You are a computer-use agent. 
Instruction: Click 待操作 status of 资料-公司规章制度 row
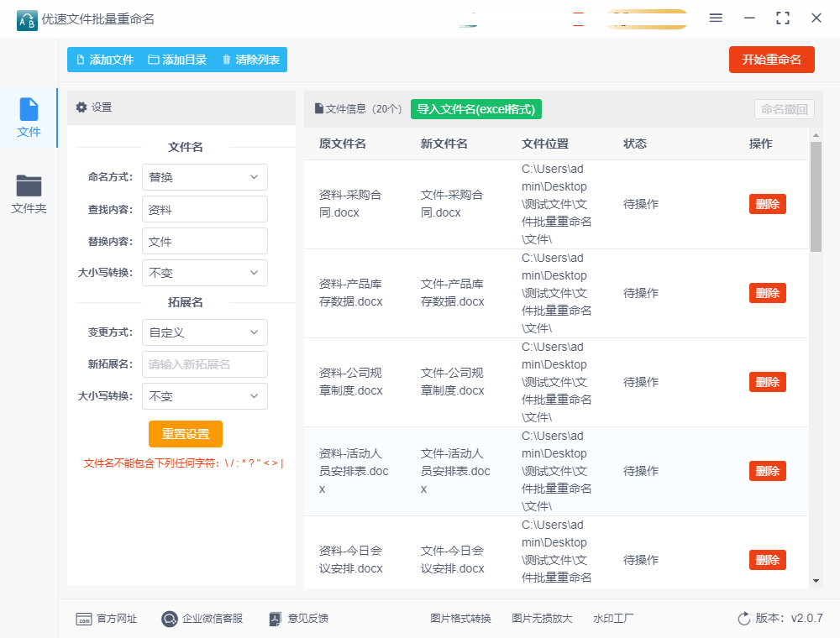click(x=641, y=382)
